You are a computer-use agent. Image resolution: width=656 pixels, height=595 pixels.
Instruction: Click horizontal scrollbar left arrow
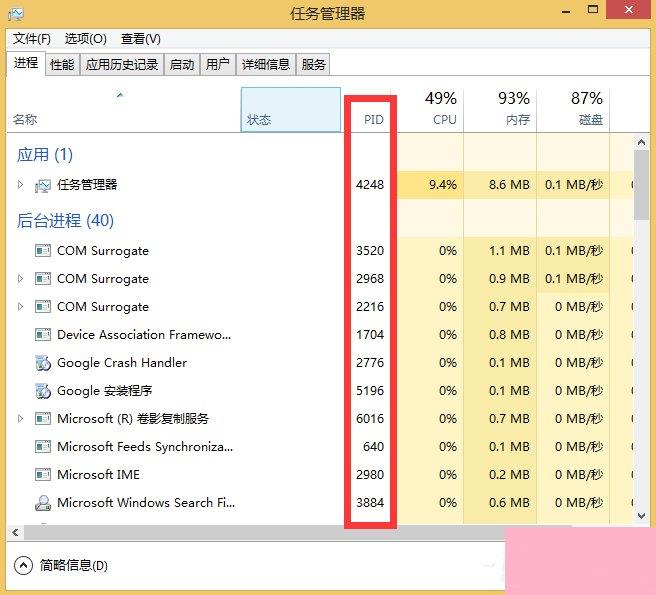[15, 533]
